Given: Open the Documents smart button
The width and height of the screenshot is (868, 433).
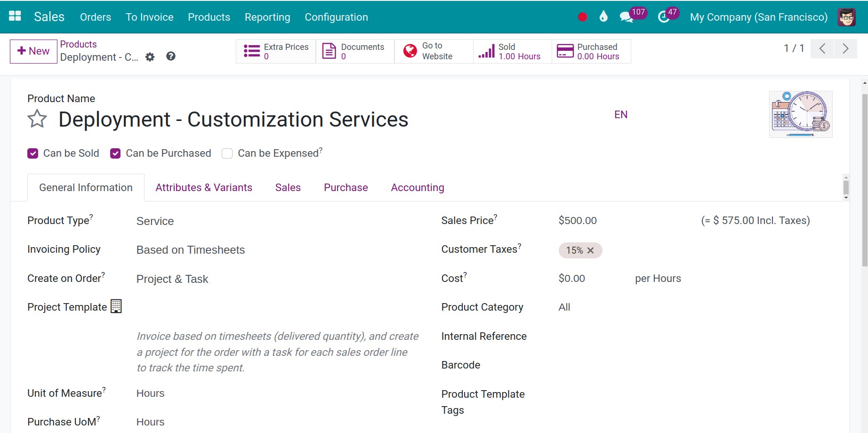Looking at the screenshot, I should 354,51.
